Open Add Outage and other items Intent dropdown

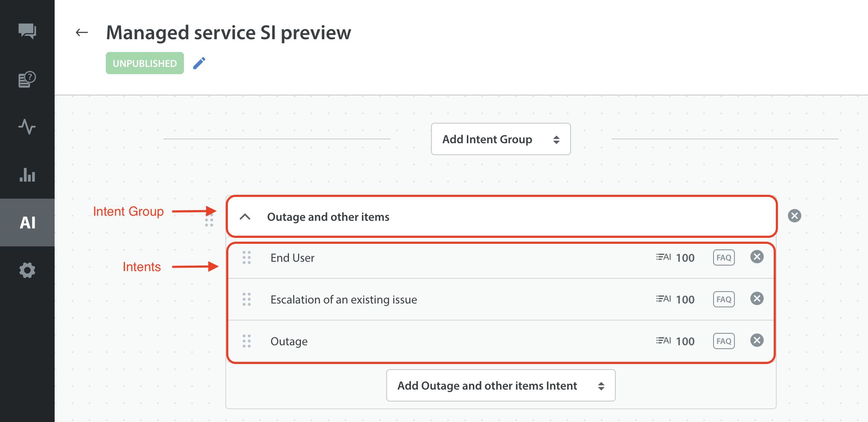coord(501,385)
